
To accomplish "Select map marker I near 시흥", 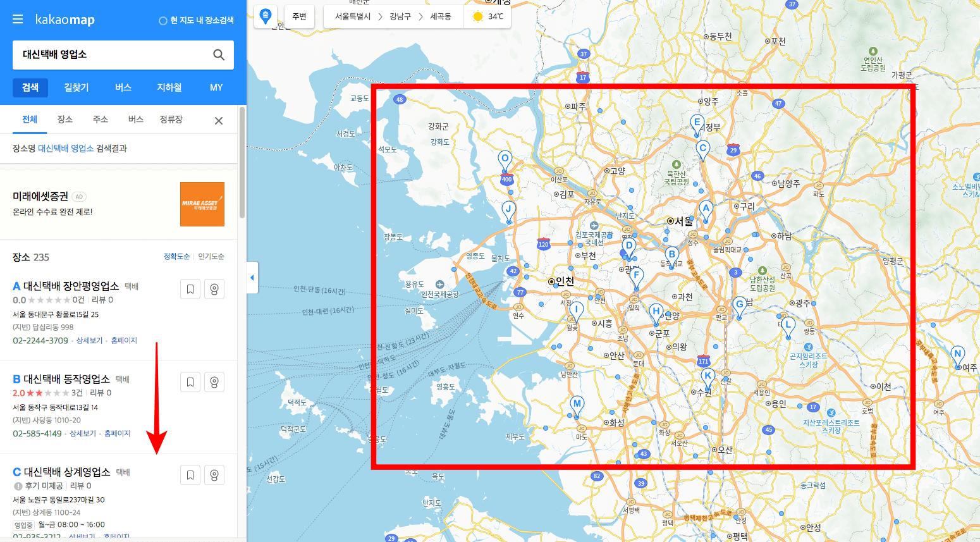I will coord(576,312).
